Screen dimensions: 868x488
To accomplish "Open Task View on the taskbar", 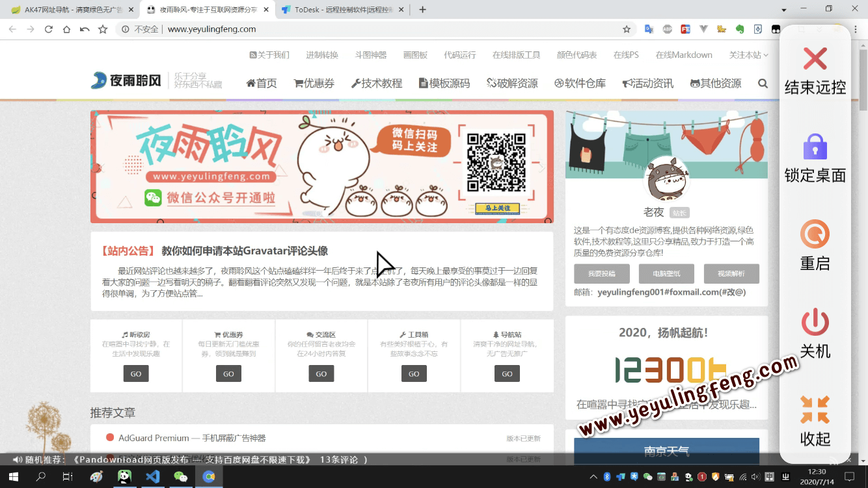I will click(x=67, y=476).
